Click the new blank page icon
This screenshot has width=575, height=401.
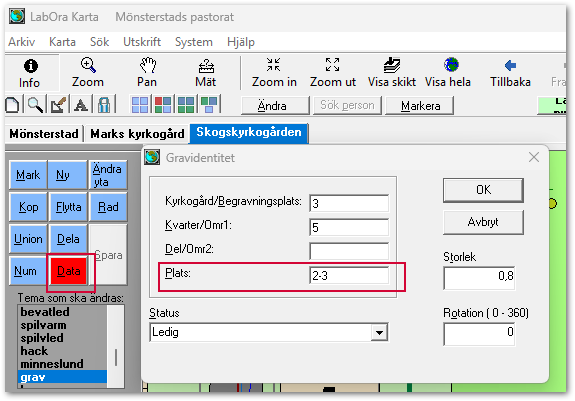click(12, 105)
